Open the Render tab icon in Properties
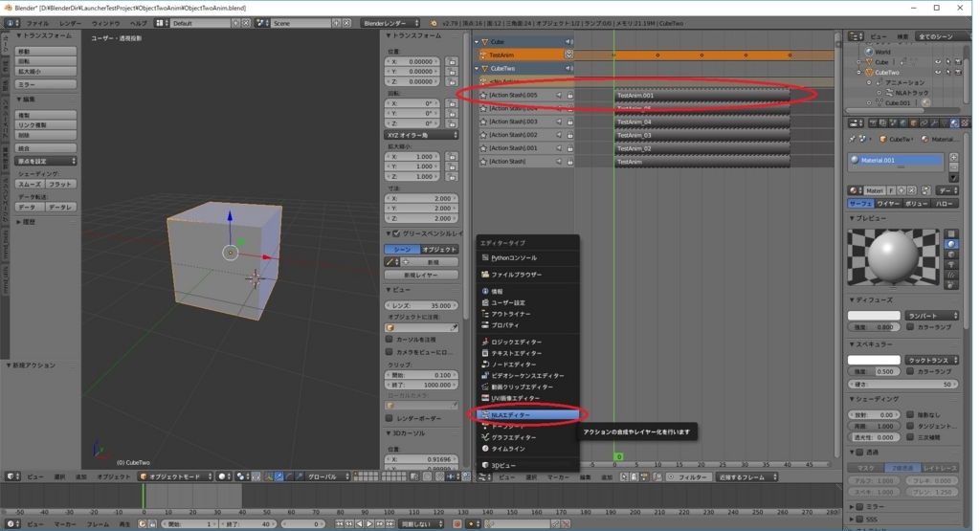Viewport: 980px width, 531px height. click(x=872, y=123)
